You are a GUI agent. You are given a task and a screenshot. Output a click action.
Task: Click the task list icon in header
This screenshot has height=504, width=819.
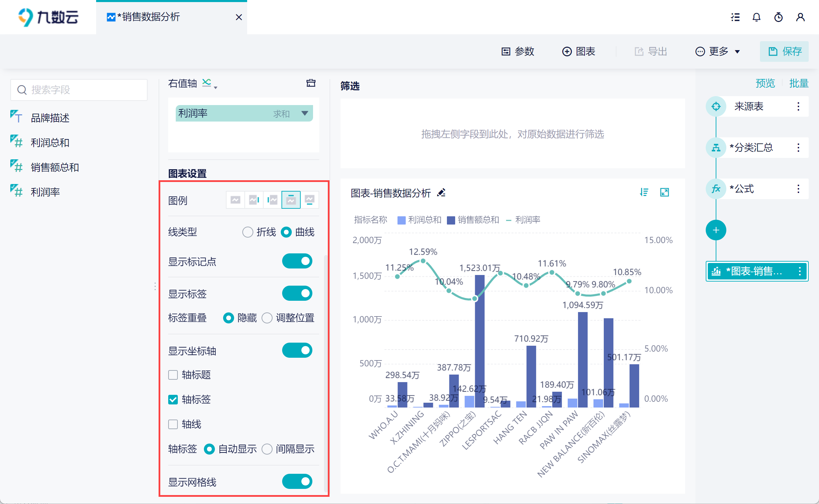pos(735,17)
